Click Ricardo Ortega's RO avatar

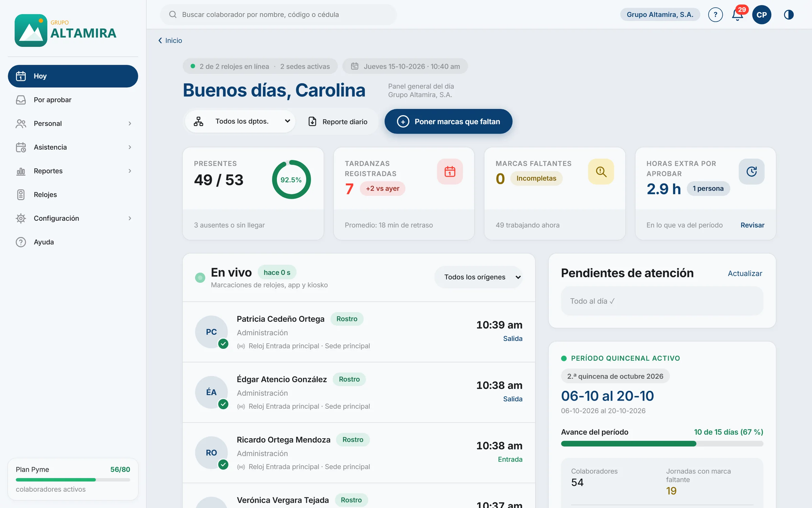[211, 452]
